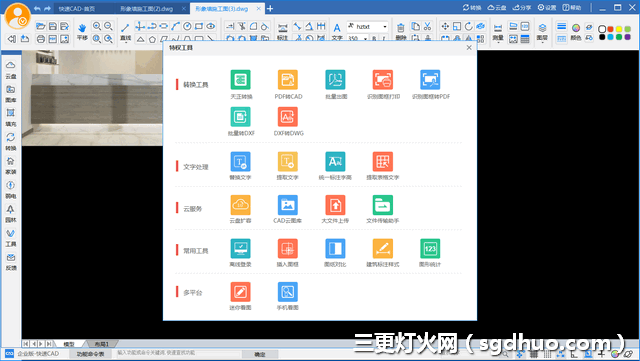Switch to 快速CAD-首页 tab
This screenshot has width=640, height=361.
pos(77,8)
